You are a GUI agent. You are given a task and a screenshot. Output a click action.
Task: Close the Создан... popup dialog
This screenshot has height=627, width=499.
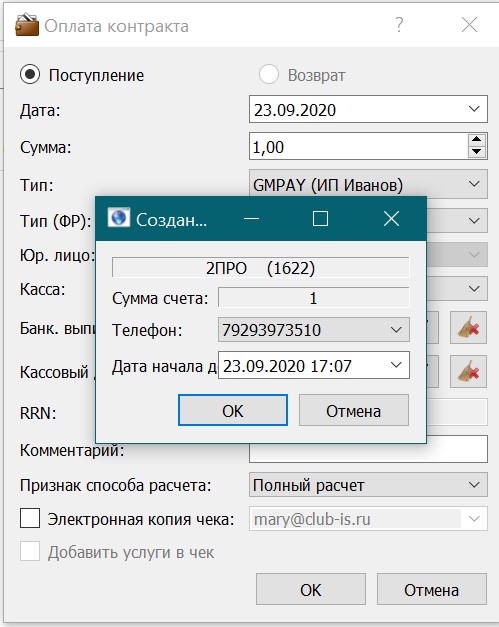click(x=391, y=219)
